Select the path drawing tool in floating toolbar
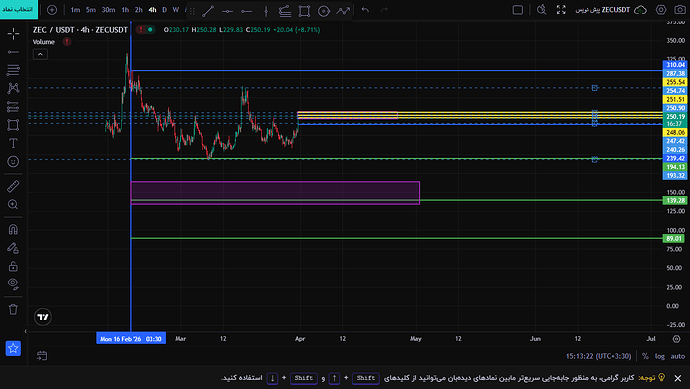Screen dimensions: 690x389 coord(343,11)
